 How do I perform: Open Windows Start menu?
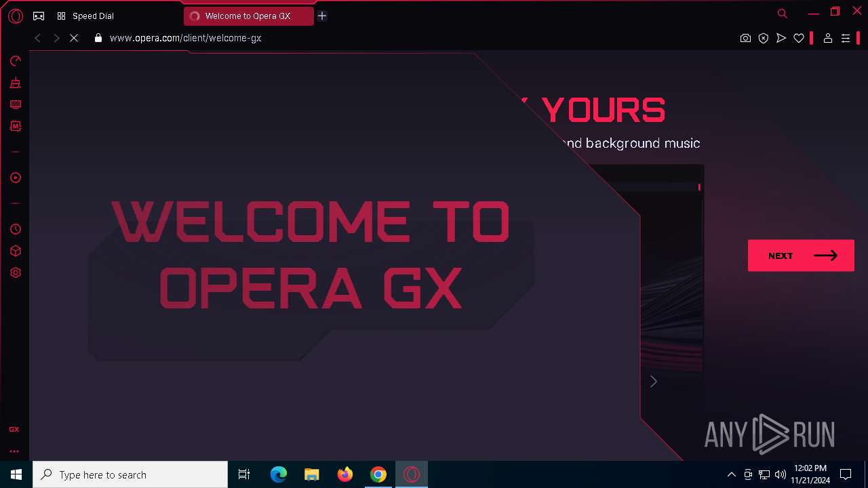tap(16, 474)
